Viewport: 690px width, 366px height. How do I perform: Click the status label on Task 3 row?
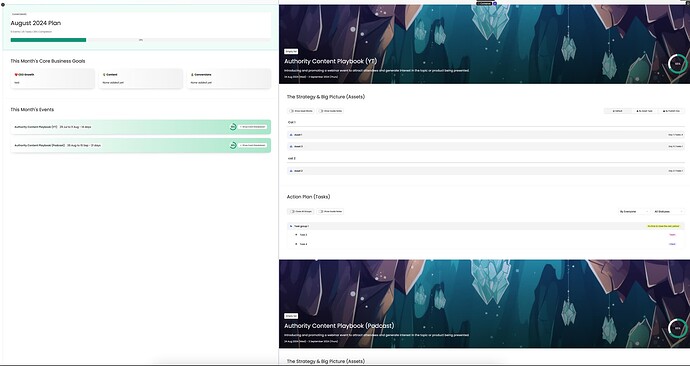672,235
